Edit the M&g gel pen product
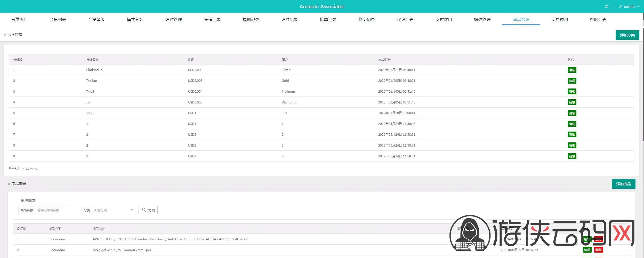Image resolution: width=644 pixels, height=258 pixels. [587, 250]
